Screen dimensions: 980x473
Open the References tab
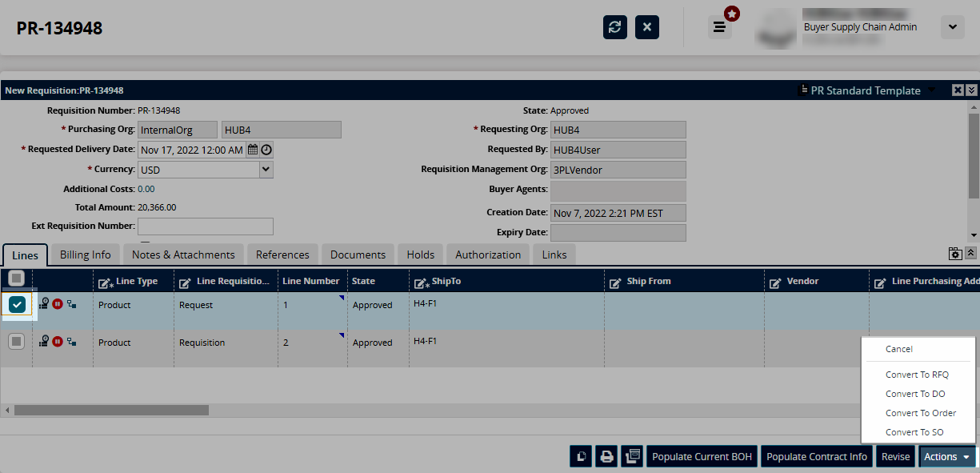coord(282,255)
